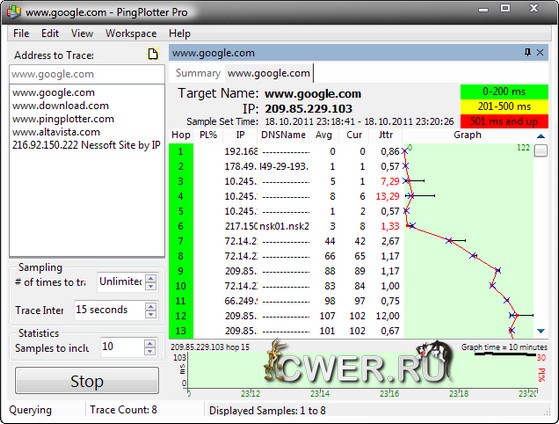Open the Workspace menu
Image resolution: width=559 pixels, height=424 pixels.
131,33
